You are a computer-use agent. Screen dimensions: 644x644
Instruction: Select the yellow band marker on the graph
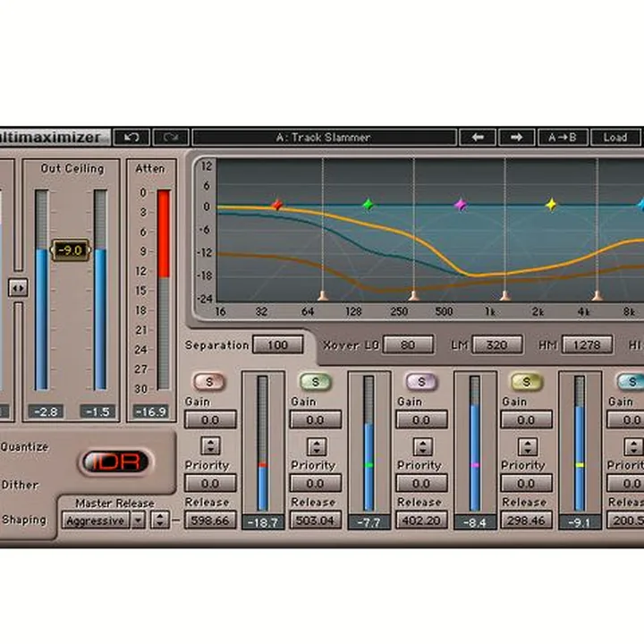click(551, 204)
